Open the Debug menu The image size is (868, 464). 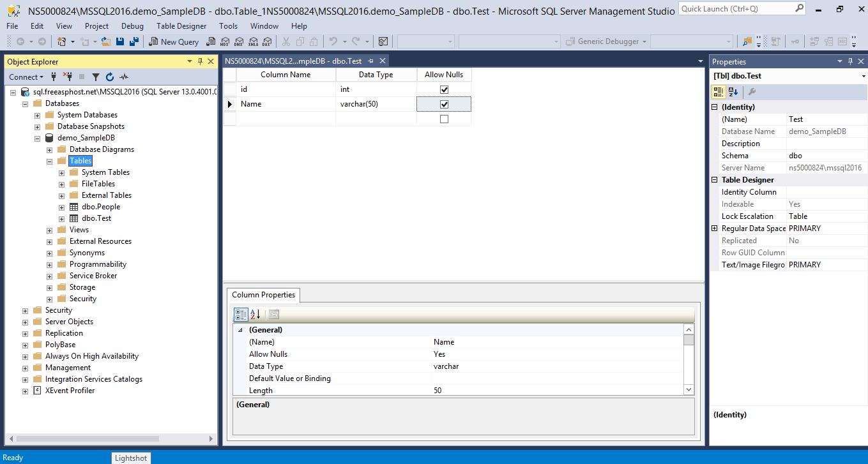132,26
